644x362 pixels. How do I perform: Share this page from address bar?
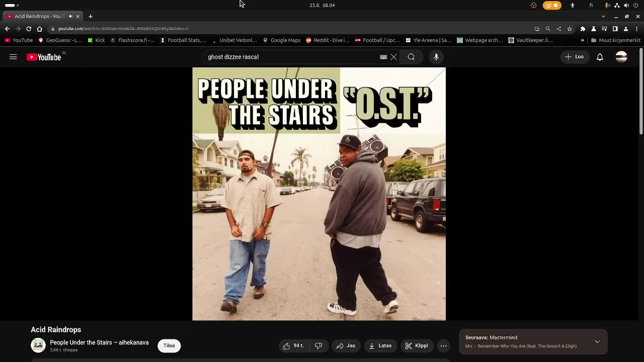pos(558,29)
